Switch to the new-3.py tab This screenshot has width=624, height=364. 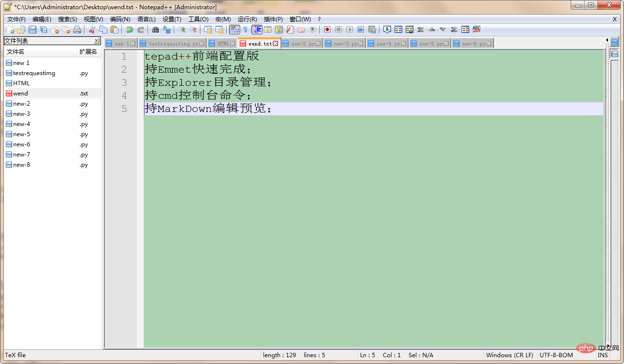click(x=345, y=44)
